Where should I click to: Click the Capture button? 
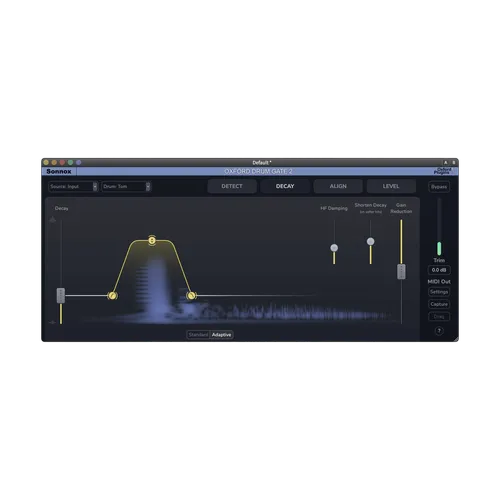click(x=439, y=304)
